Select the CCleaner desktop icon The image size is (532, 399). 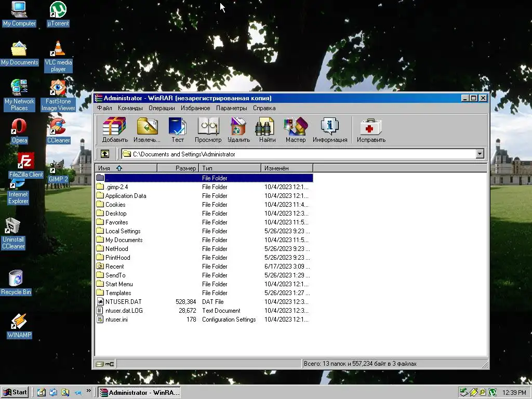[x=58, y=131]
